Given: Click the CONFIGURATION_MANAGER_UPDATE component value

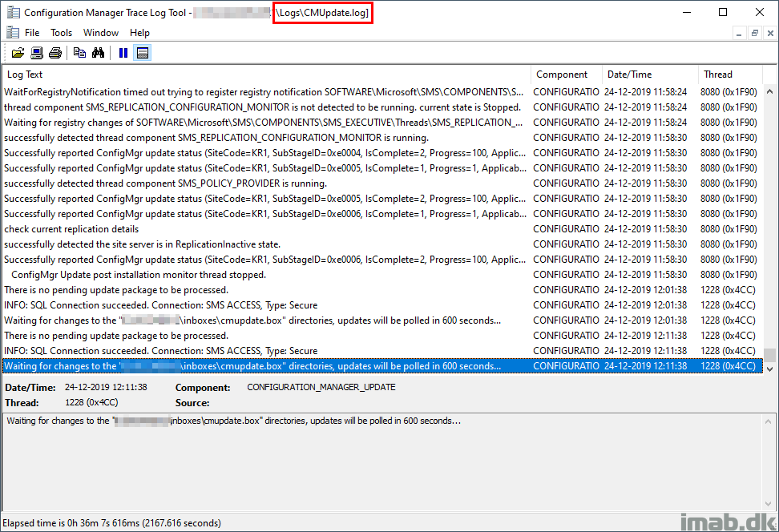Looking at the screenshot, I should (x=321, y=388).
